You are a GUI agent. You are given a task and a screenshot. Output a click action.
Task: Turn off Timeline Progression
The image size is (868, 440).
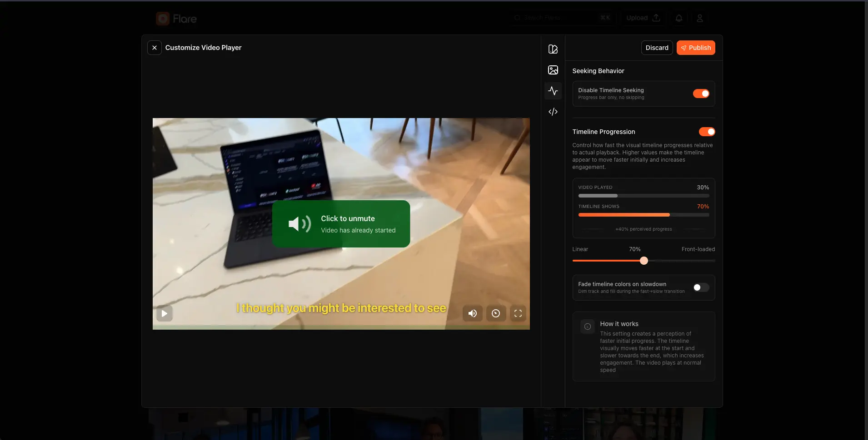pos(707,132)
